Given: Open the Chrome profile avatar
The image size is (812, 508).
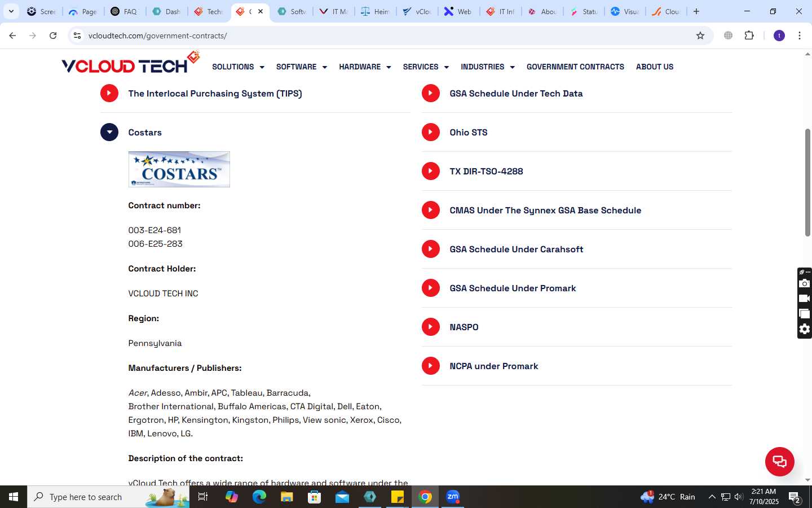Looking at the screenshot, I should coord(779,36).
